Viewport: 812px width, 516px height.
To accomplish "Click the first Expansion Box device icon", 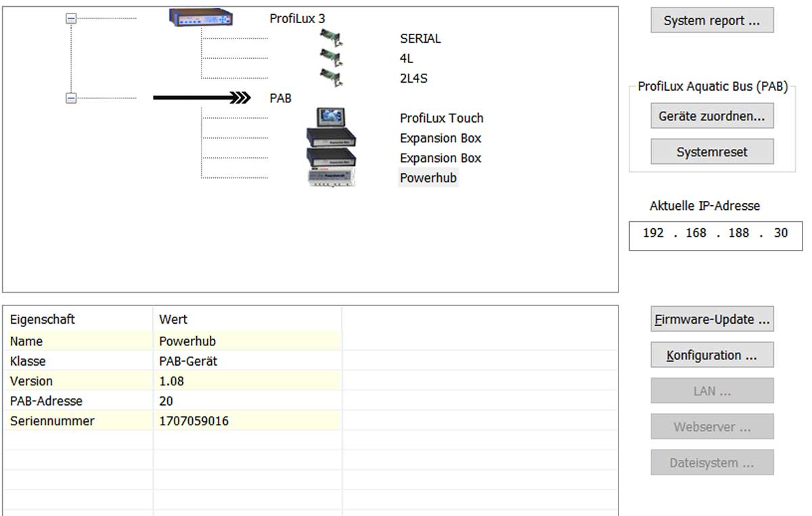I will click(331, 137).
